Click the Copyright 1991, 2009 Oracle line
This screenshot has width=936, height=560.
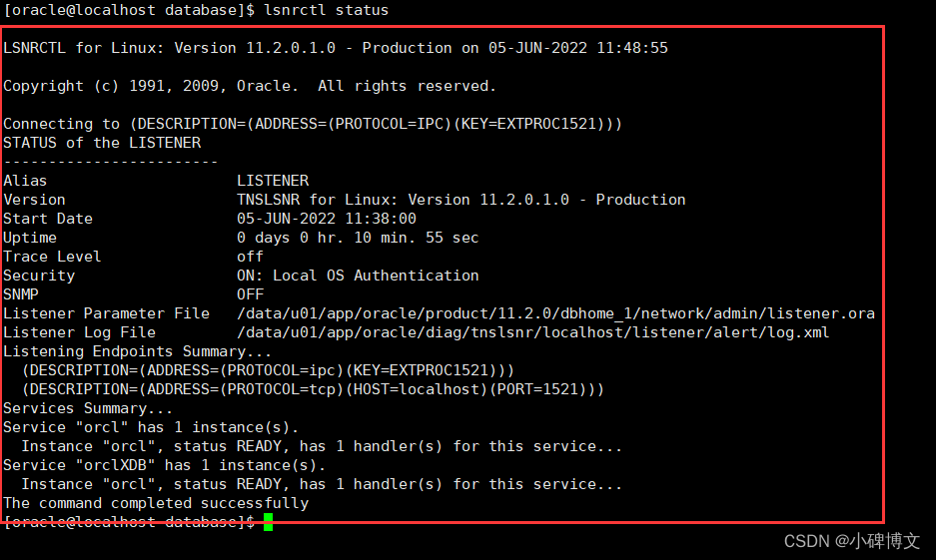pos(250,87)
